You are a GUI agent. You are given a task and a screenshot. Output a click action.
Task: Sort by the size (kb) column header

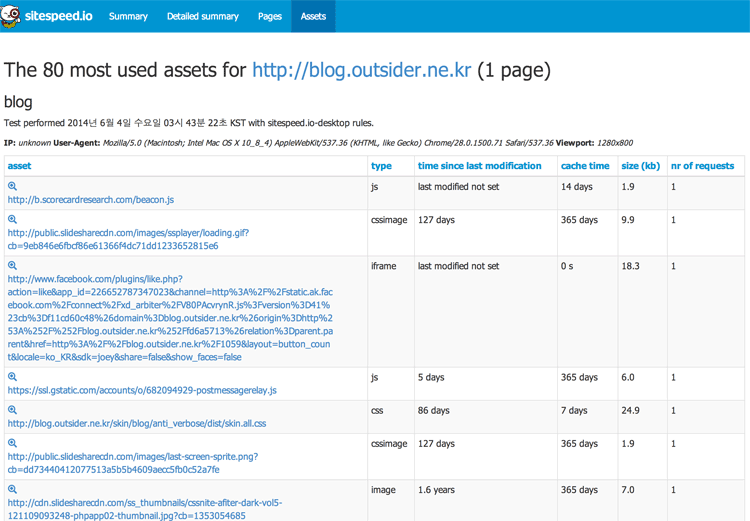click(640, 166)
